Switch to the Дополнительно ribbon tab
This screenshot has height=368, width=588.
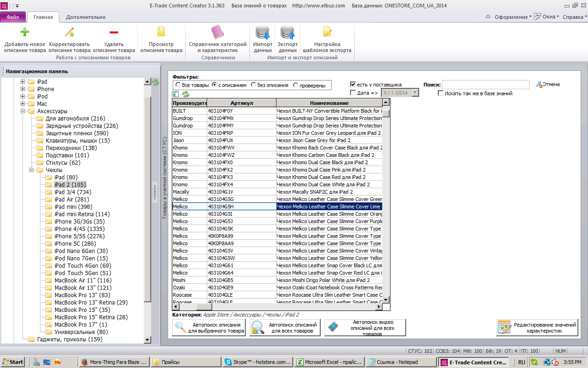click(86, 17)
